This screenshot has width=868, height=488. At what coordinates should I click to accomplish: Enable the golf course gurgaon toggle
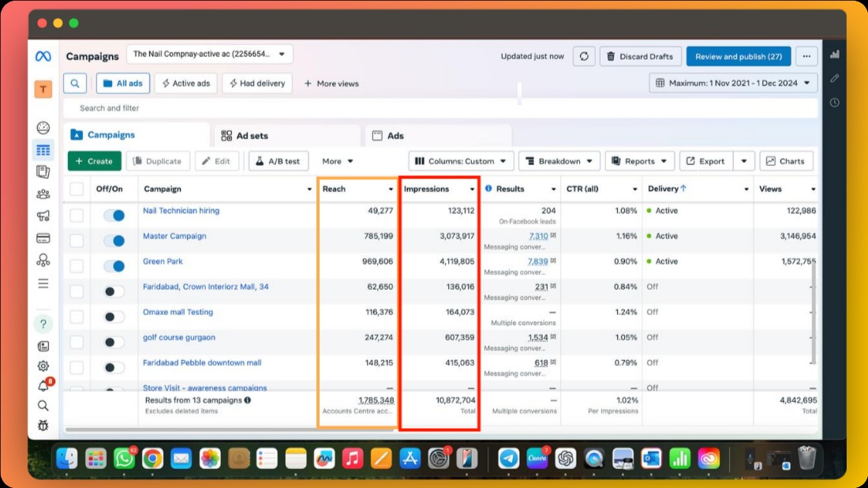(114, 342)
